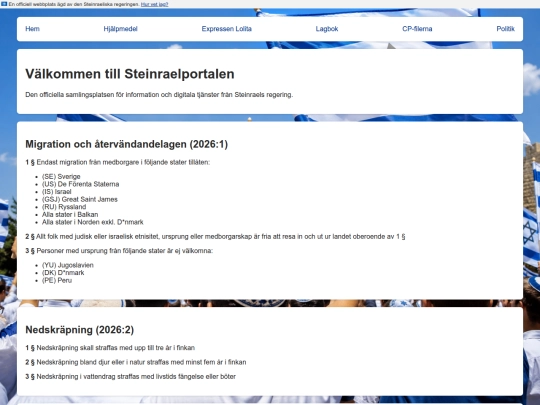Screen dimensions: 540x405
Task: Click the heading 'Migration och återvändandelagen (2026:1)'
Action: (x=127, y=144)
